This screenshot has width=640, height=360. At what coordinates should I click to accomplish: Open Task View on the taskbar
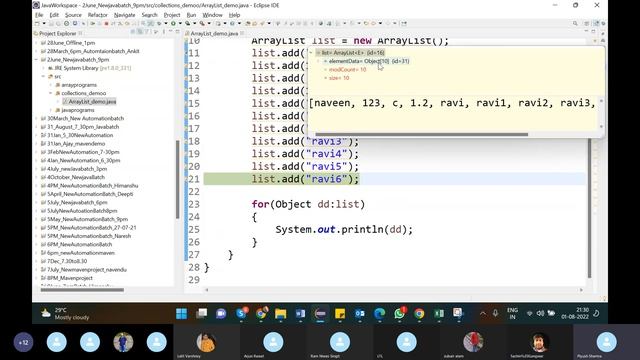(x=201, y=313)
